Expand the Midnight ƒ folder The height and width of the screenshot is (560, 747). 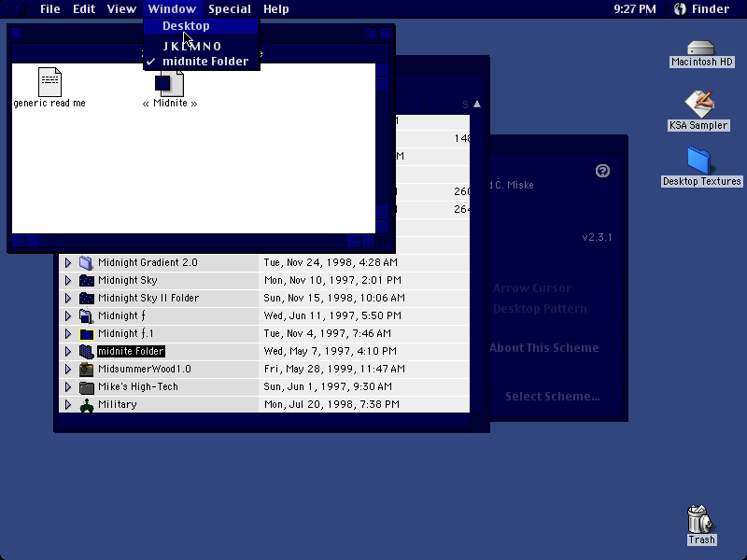tap(68, 315)
